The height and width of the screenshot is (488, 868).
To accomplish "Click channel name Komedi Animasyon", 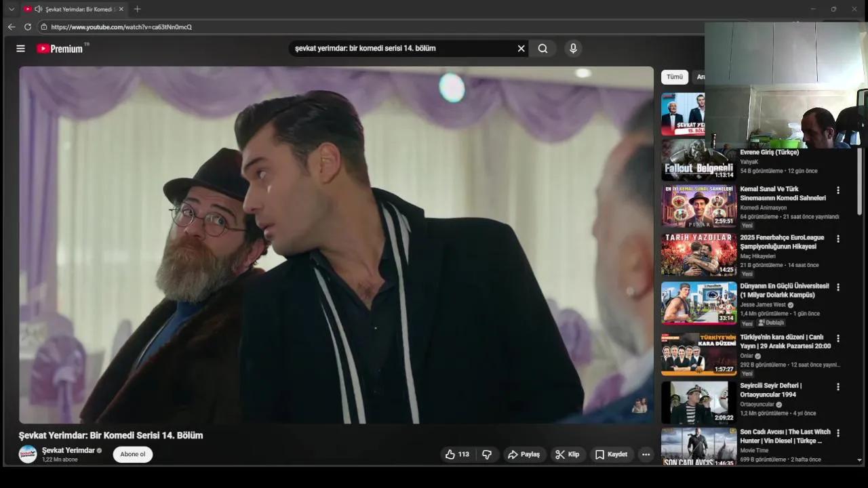I will tap(764, 208).
